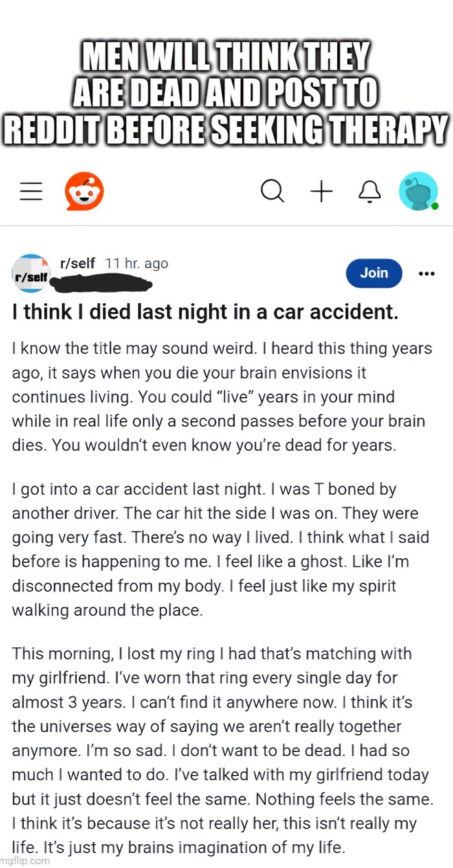Click the r/self community avatar
The image size is (453, 868).
pos(30,273)
